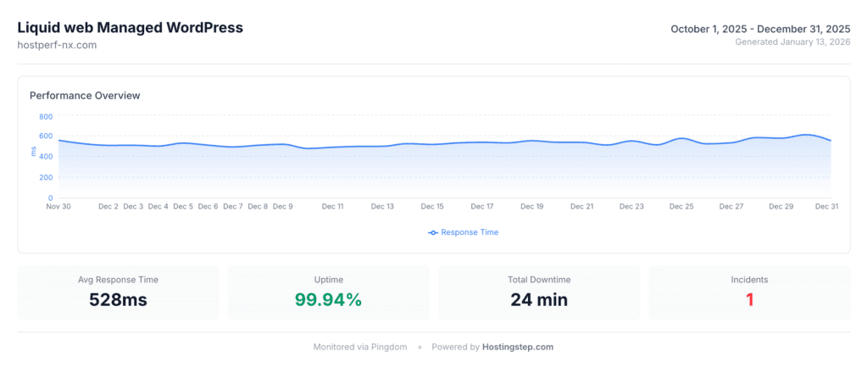
Task: Click the Dec 7 x-axis label
Action: pyautogui.click(x=233, y=207)
